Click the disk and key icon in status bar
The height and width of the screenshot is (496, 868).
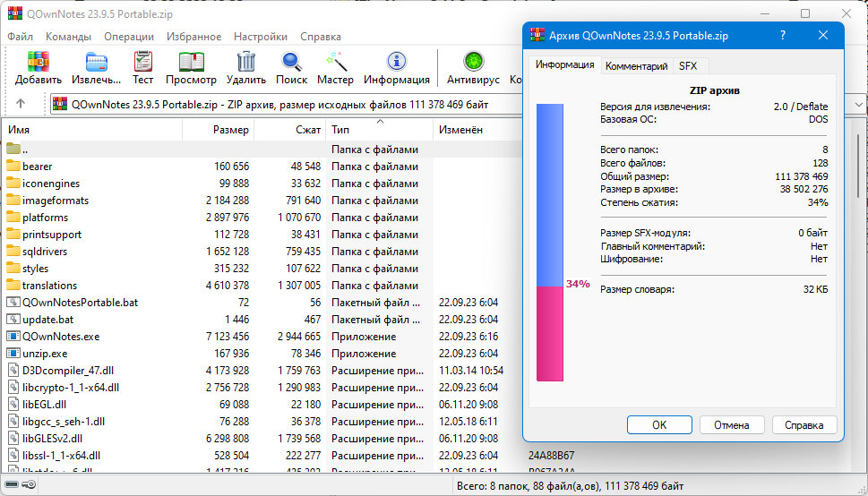(21, 485)
